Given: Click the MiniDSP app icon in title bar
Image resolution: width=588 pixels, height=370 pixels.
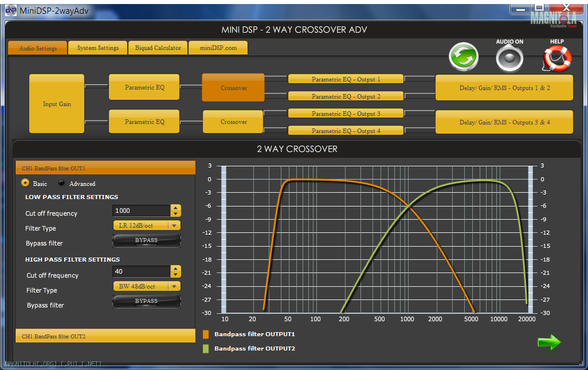Looking at the screenshot, I should click(x=11, y=10).
